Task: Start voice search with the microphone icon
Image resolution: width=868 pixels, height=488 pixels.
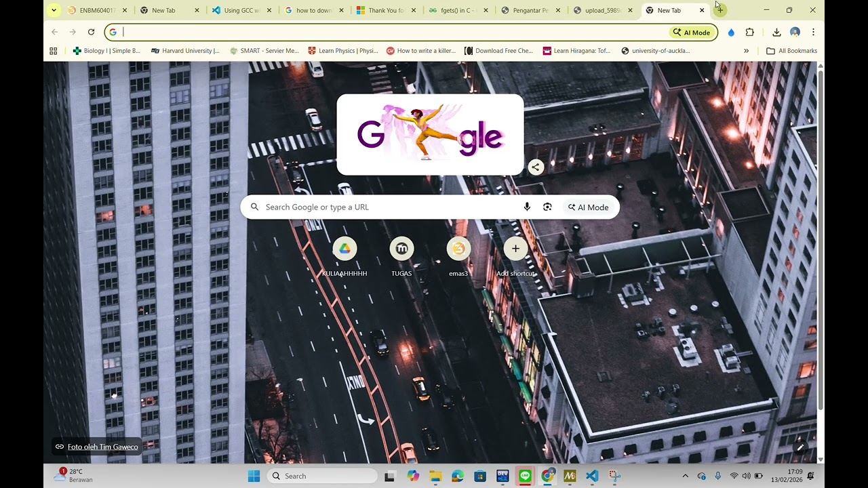Action: 527,207
